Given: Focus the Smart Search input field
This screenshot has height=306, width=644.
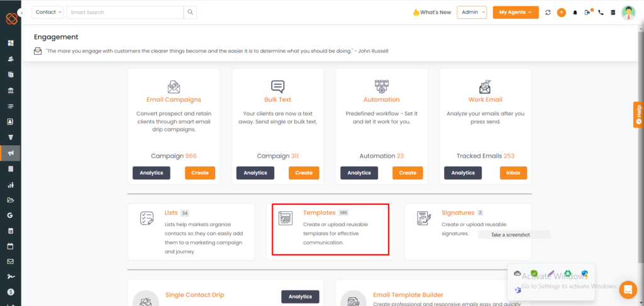Looking at the screenshot, I should [125, 13].
